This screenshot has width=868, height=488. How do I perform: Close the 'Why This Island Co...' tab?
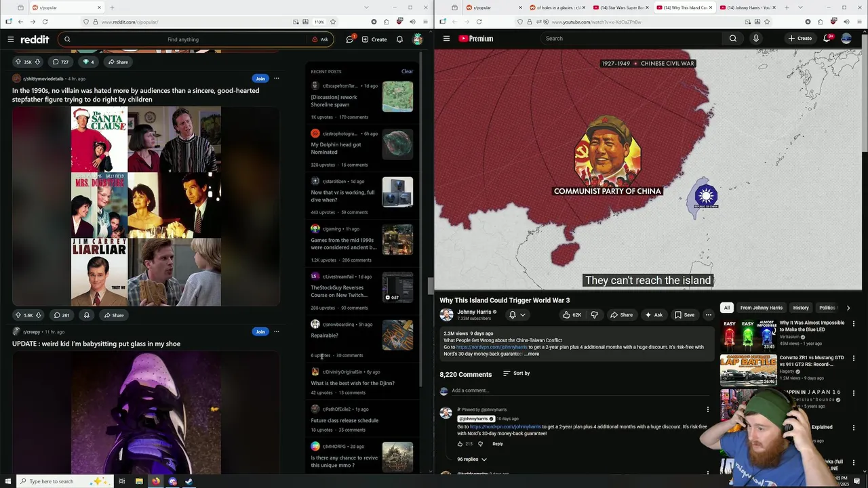[710, 7]
